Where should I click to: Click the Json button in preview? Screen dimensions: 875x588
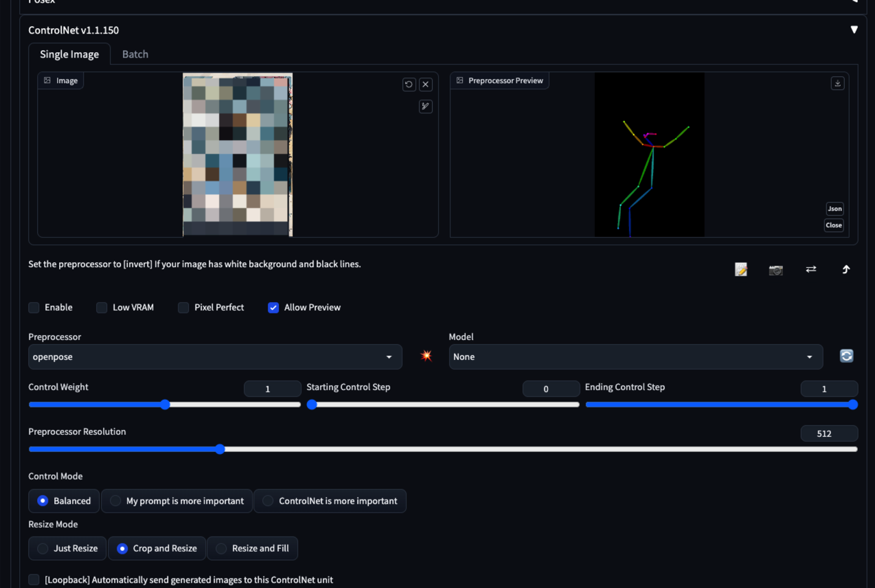click(x=834, y=209)
